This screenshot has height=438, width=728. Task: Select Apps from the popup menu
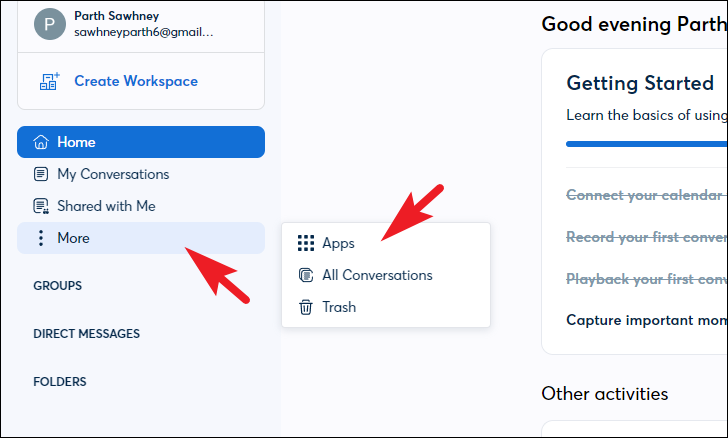[386, 243]
